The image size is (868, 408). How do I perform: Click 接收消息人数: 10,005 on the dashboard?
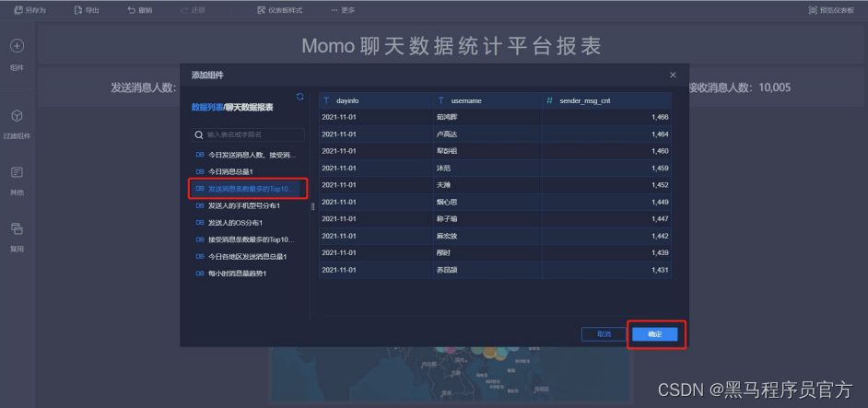[740, 87]
